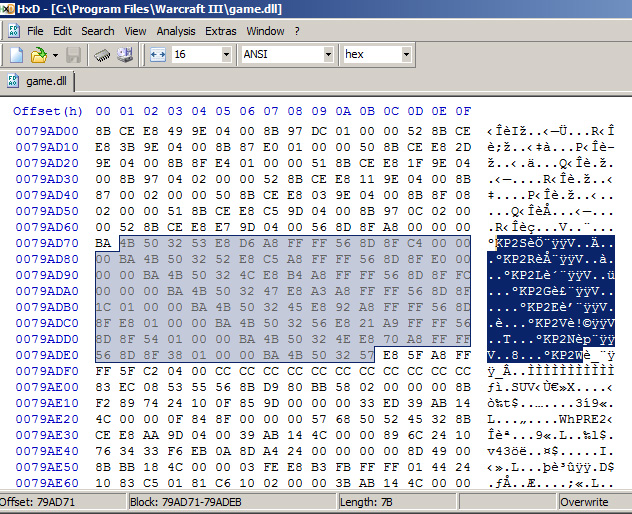632x514 pixels.
Task: Click byte FF at start of row 0079ADF0
Action: point(103,371)
